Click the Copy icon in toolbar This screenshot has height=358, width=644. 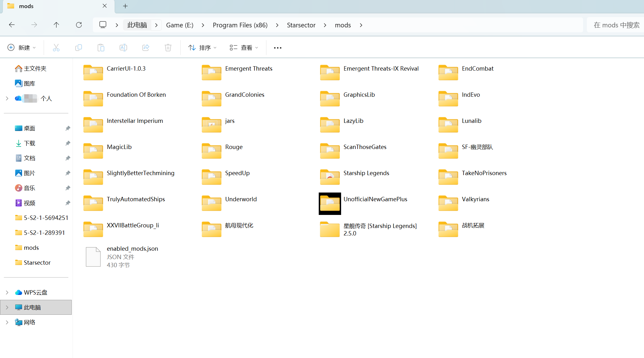79,48
